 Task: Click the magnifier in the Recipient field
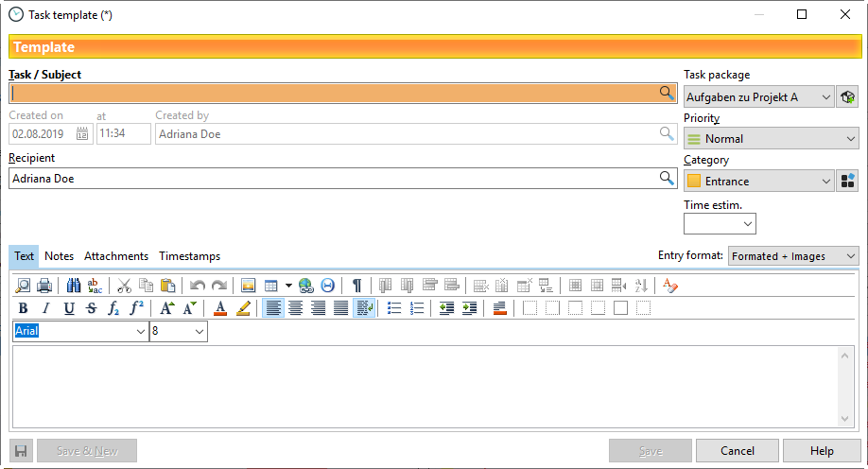click(666, 178)
